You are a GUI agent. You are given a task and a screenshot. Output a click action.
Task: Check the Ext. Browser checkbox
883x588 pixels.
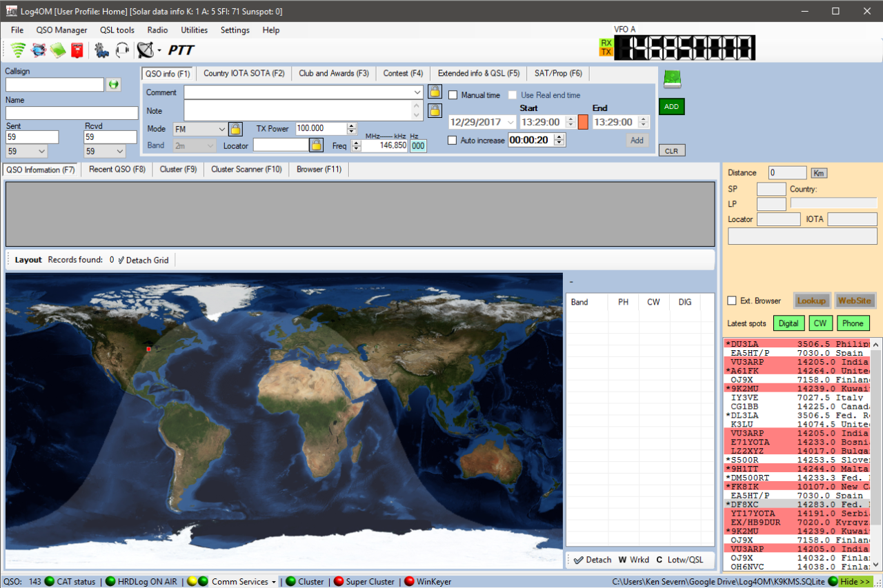(732, 301)
